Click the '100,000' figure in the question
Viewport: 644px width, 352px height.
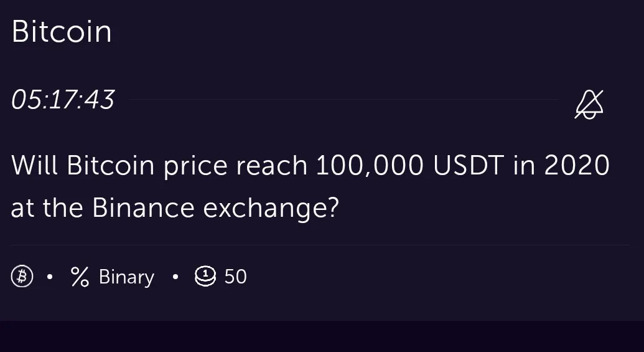370,165
